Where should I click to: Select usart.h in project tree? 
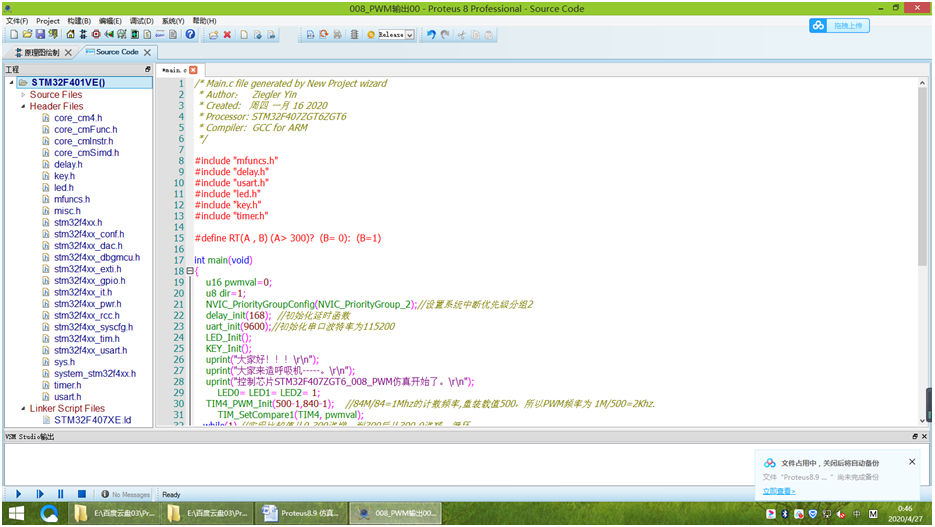click(67, 397)
